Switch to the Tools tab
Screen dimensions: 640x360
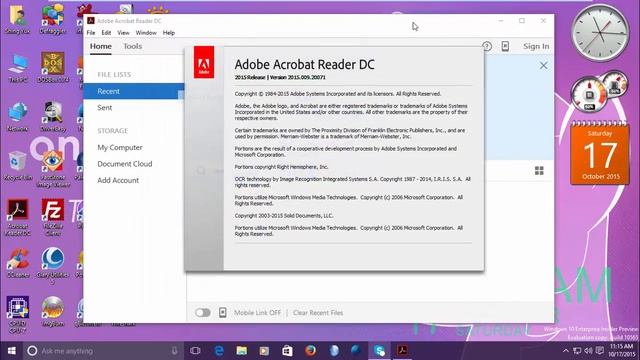133,46
